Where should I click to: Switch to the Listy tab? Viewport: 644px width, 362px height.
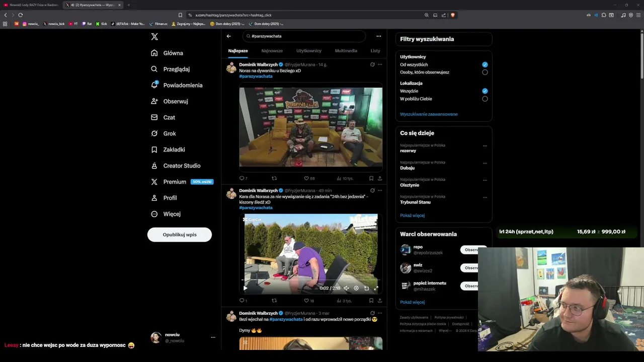[x=375, y=51]
